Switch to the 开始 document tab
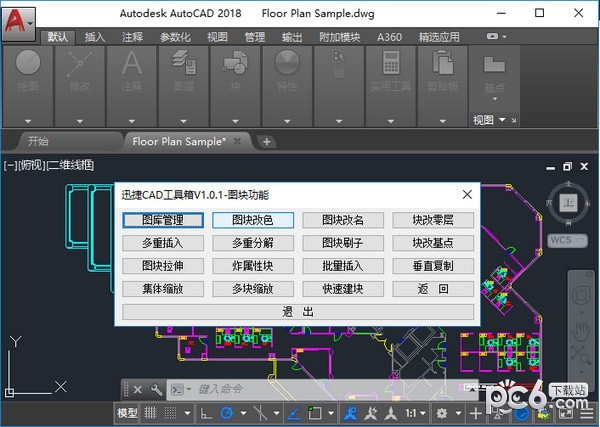600x427 pixels. [x=38, y=141]
